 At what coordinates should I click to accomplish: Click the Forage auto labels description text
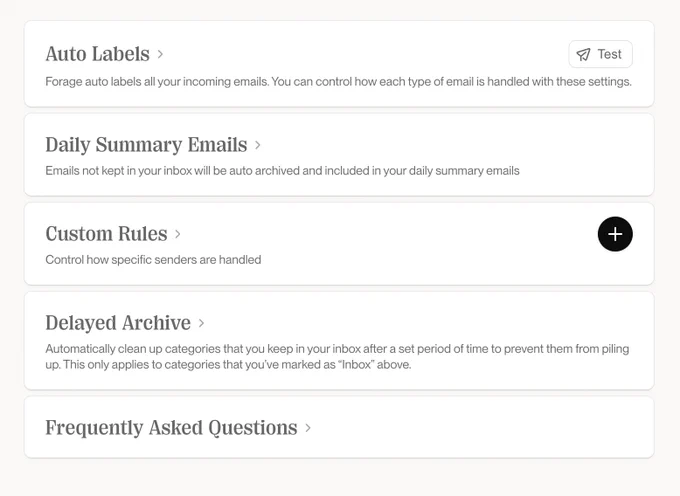click(338, 82)
